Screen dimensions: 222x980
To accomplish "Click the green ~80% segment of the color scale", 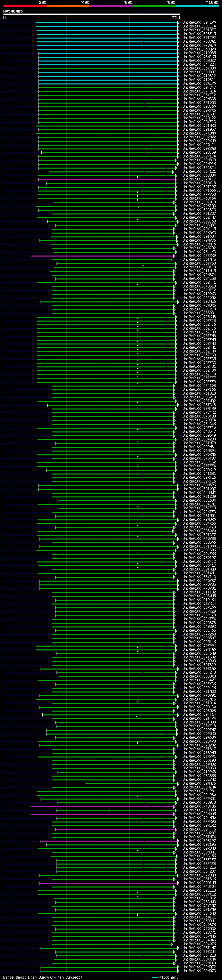I will coord(154,6).
